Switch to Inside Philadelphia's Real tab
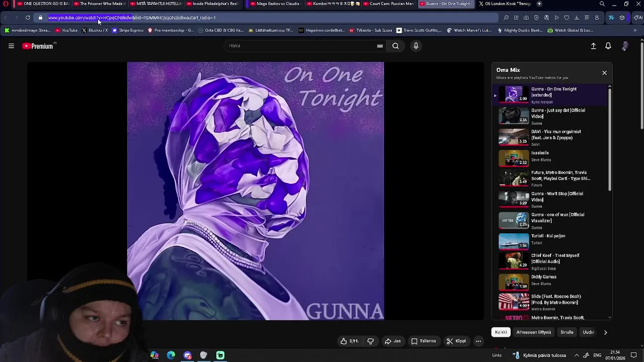644x362 pixels. (211, 4)
